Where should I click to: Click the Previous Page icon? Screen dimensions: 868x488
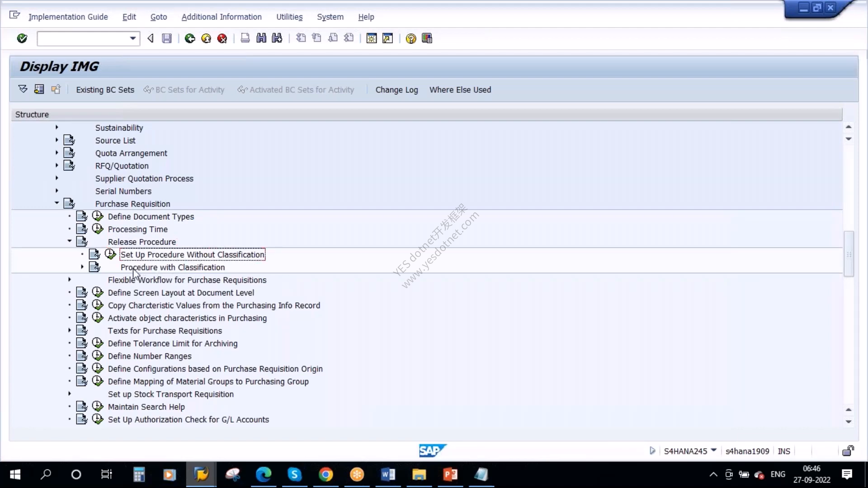pos(316,38)
